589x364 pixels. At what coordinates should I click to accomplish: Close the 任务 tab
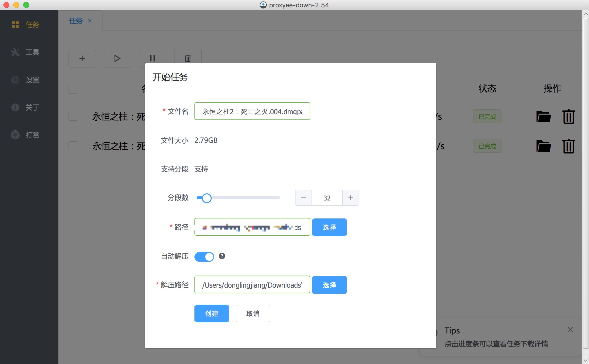pyautogui.click(x=90, y=21)
